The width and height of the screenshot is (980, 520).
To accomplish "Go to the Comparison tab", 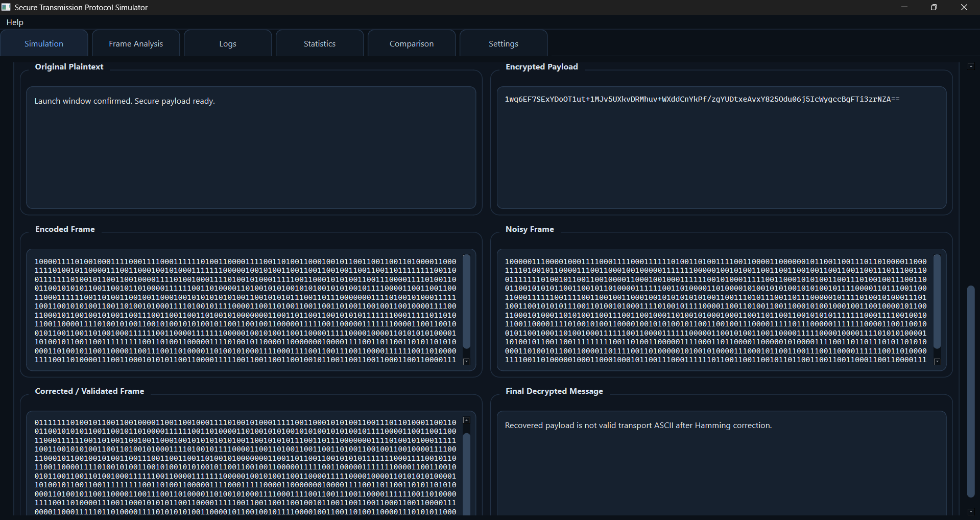I will [412, 44].
